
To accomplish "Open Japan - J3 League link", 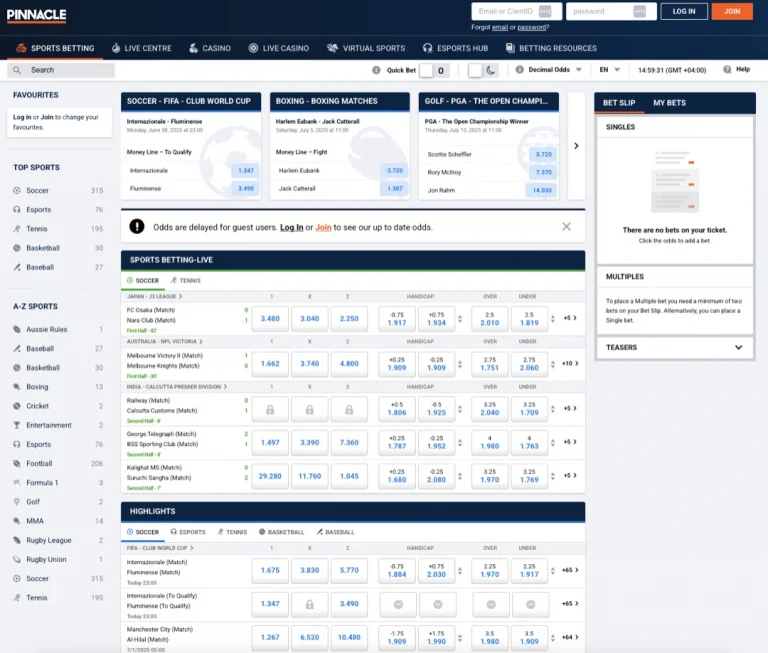I will click(x=154, y=296).
